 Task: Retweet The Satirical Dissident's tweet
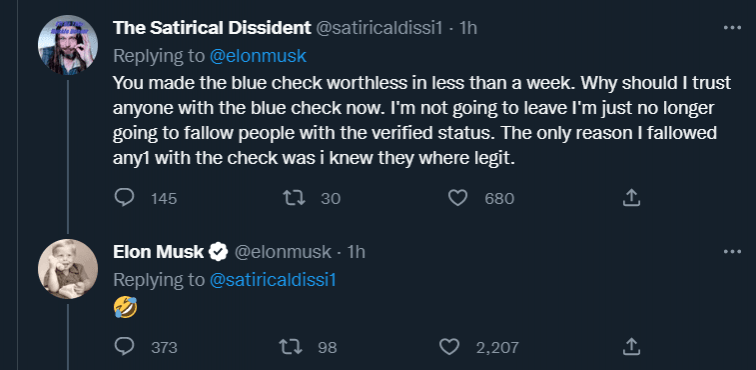click(x=294, y=198)
